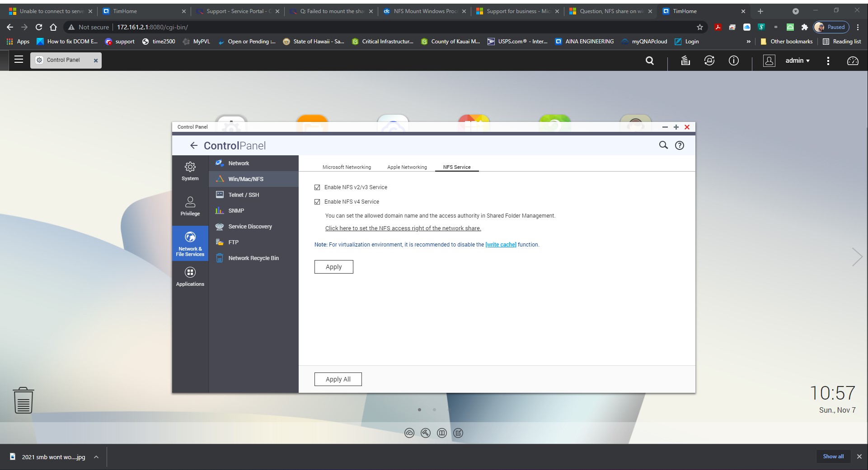Disable the NFS v4 Service checkbox

(x=318, y=201)
